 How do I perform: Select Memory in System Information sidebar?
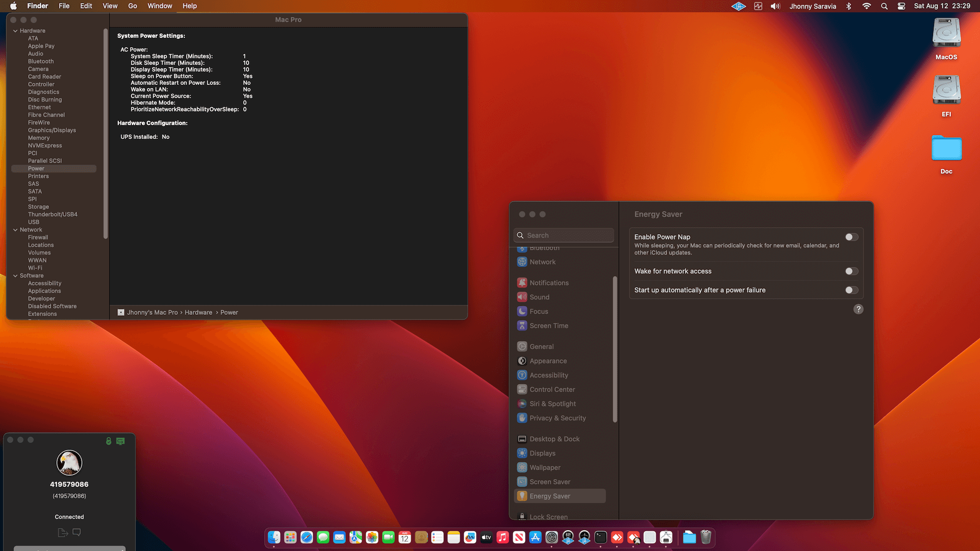[x=39, y=138]
